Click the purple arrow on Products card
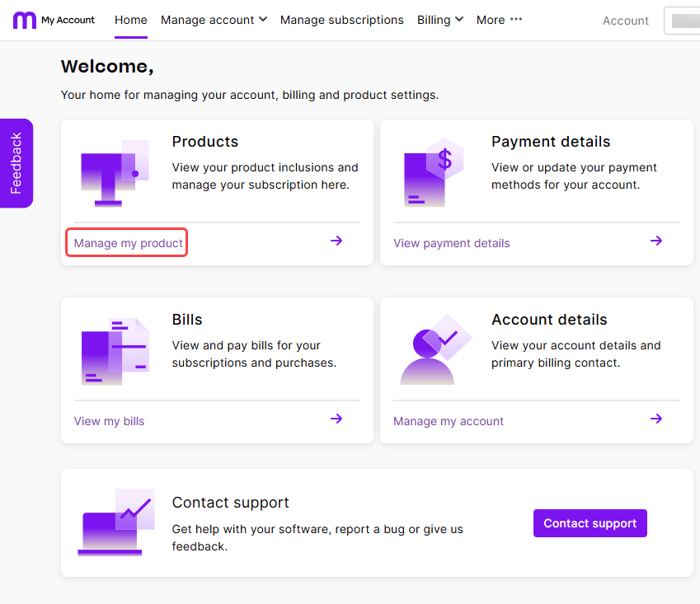The width and height of the screenshot is (700, 604). pyautogui.click(x=336, y=240)
